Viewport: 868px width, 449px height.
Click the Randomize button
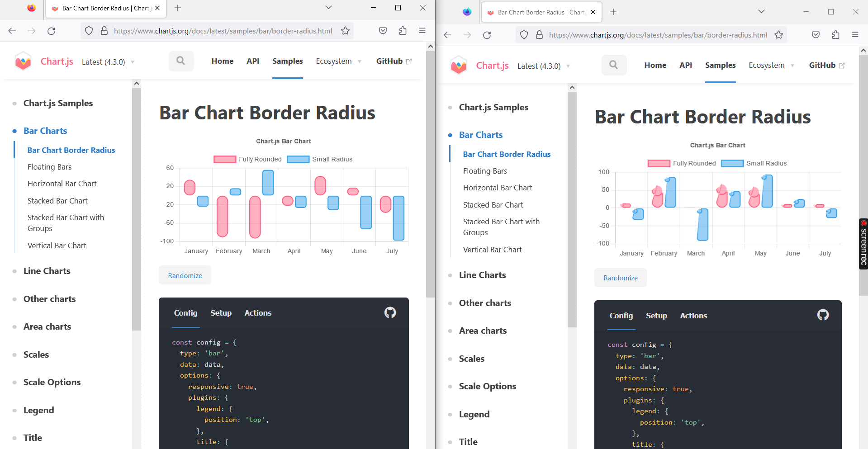pos(185,275)
